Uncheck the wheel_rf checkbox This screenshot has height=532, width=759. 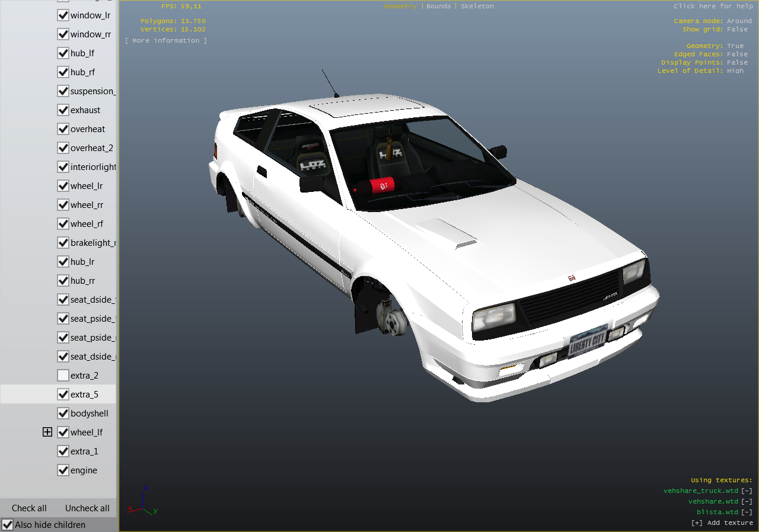(63, 224)
